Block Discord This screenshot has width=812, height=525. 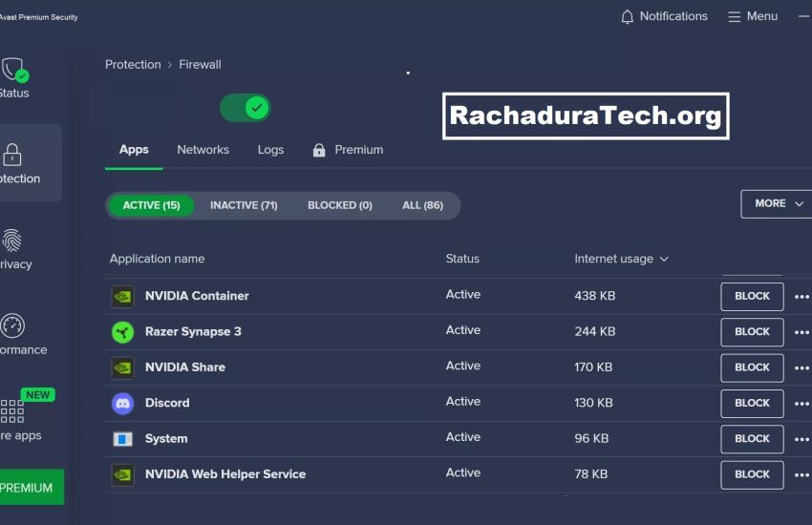pos(752,404)
